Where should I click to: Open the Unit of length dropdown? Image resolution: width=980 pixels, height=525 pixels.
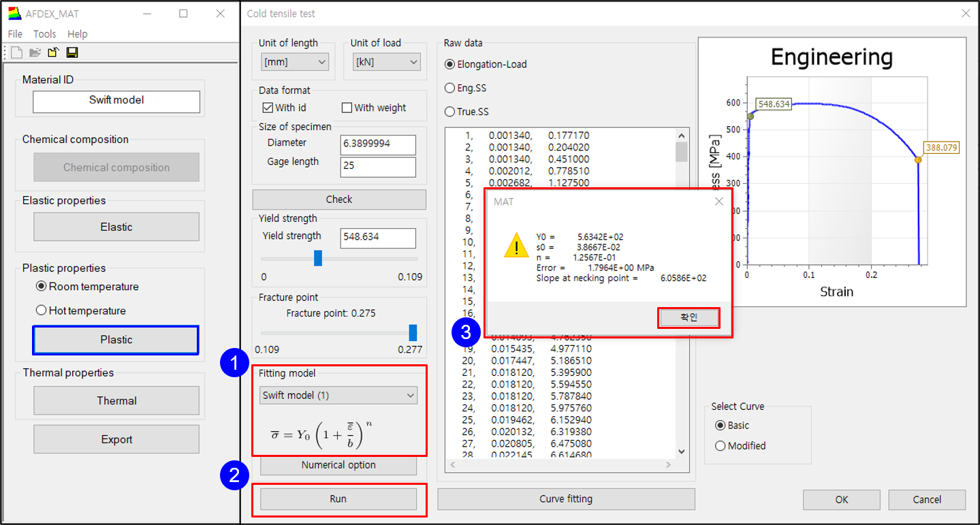point(295,62)
